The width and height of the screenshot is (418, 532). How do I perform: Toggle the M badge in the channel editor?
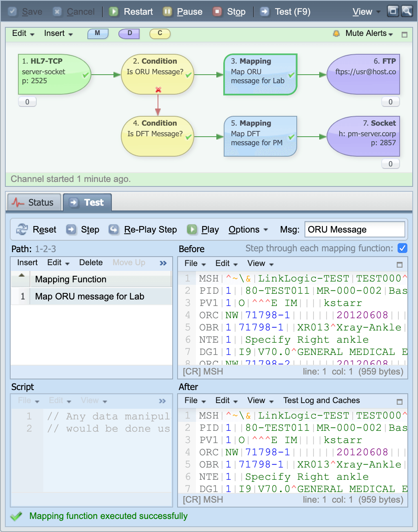[98, 34]
